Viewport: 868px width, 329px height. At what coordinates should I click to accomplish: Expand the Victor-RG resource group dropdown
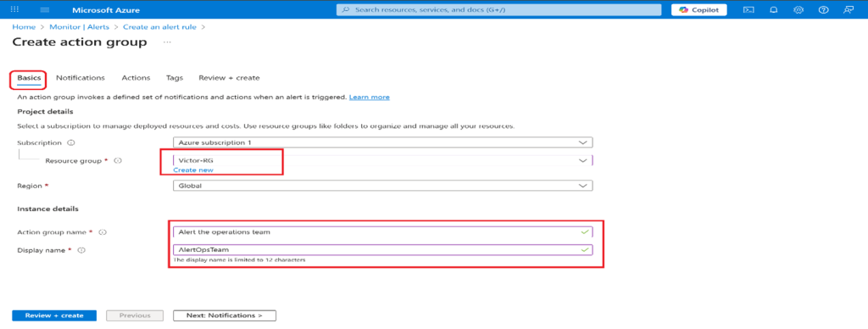pyautogui.click(x=382, y=160)
